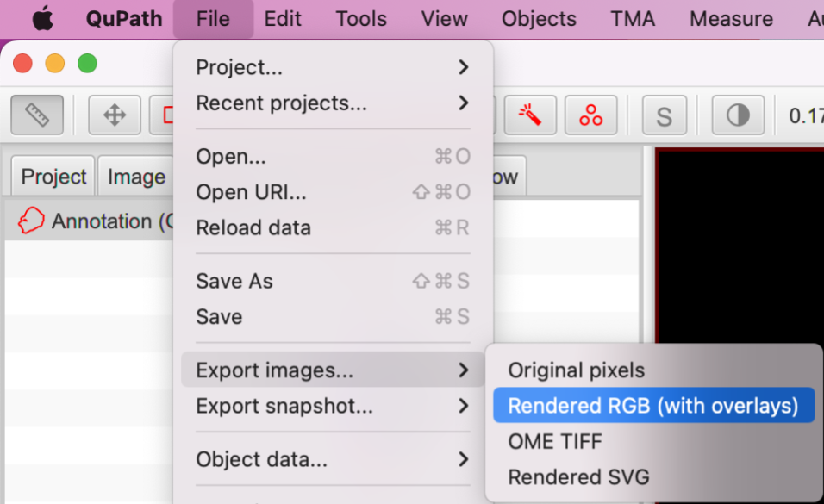824x504 pixels.
Task: Click Original pixels in export submenu
Action: (x=576, y=370)
